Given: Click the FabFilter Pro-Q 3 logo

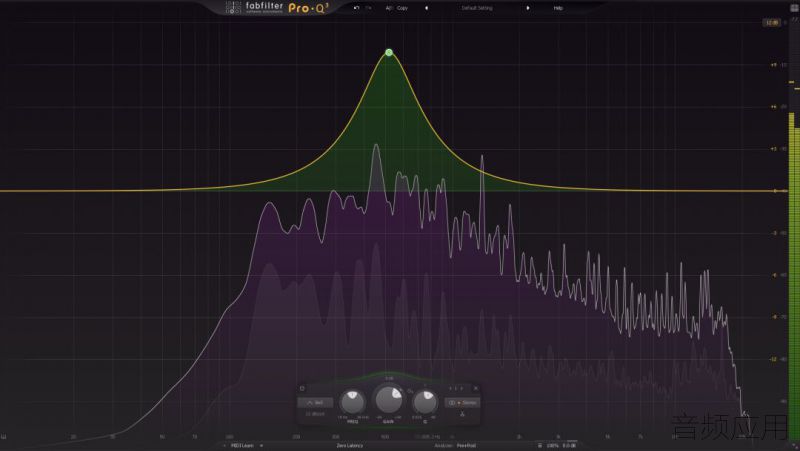Looking at the screenshot, I should point(278,7).
